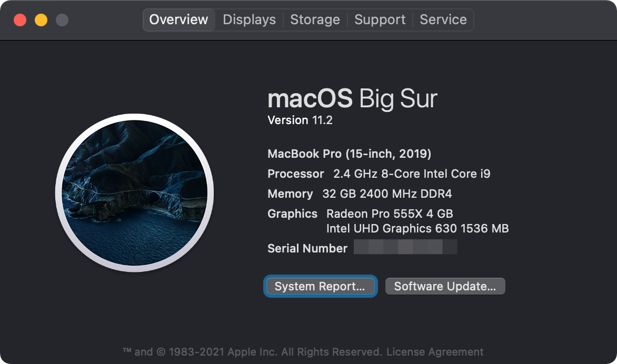
Task: Switch to the Displays tab
Action: tap(249, 19)
